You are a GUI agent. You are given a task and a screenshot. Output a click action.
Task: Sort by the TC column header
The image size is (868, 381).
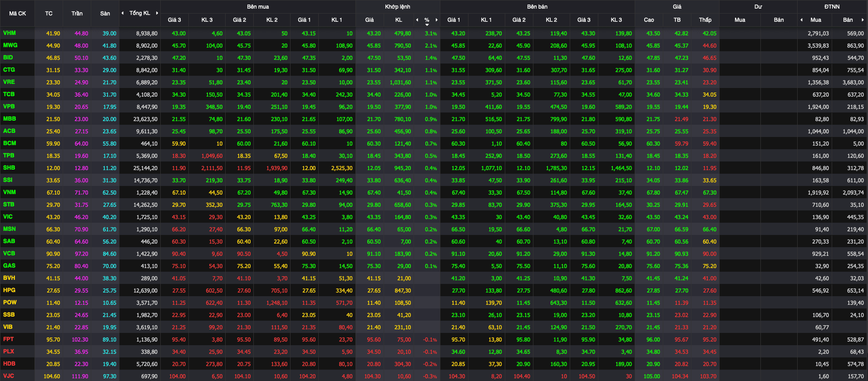pos(49,14)
